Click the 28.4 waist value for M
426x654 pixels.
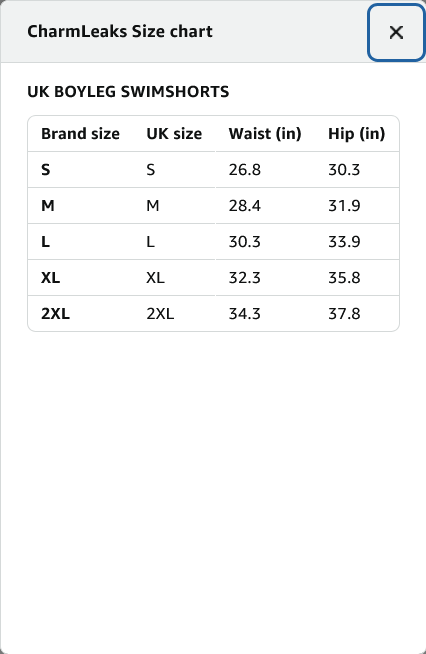(x=245, y=206)
